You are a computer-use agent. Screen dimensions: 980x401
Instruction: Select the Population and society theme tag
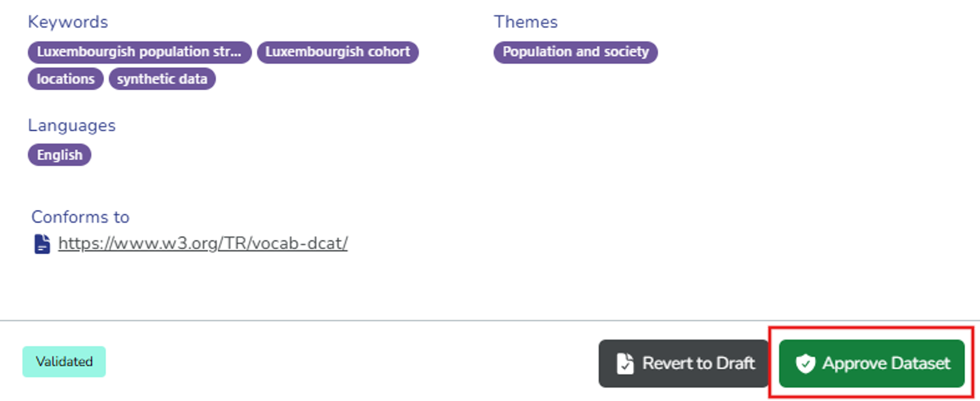(x=575, y=52)
